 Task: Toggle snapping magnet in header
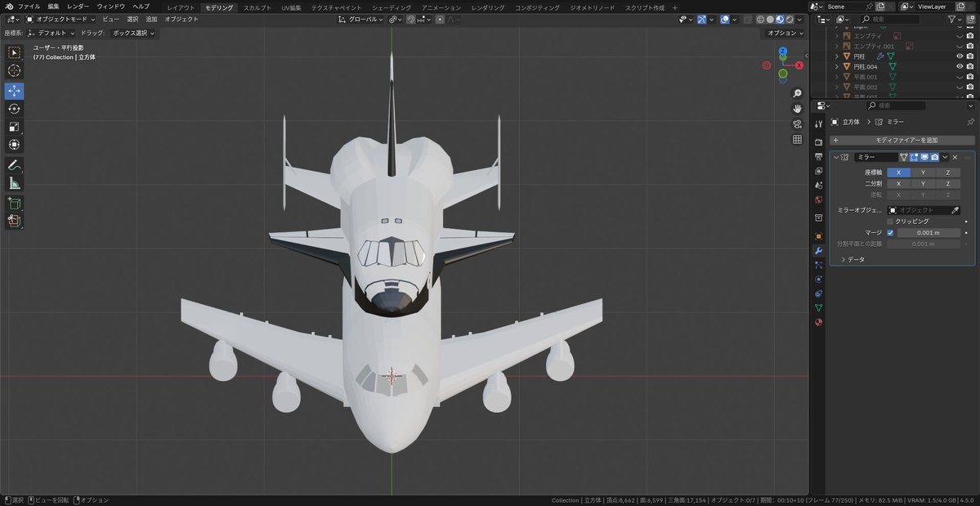pos(411,20)
